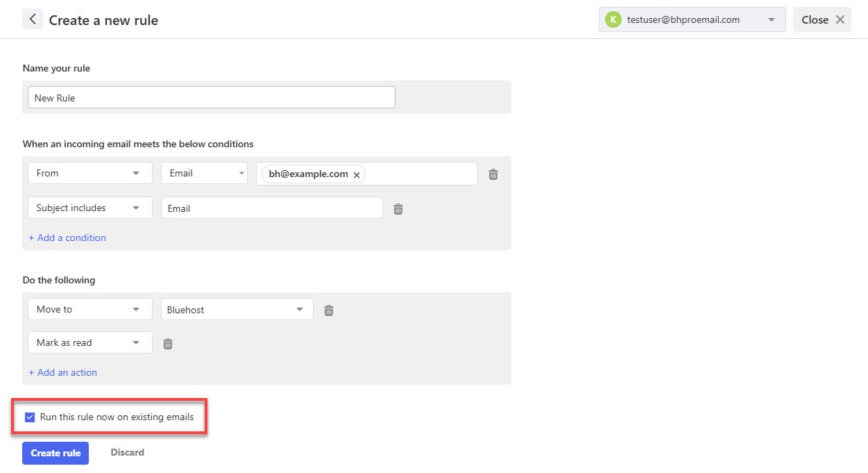This screenshot has height=473, width=868.
Task: Click the Create a new rule heading
Action: 103,20
